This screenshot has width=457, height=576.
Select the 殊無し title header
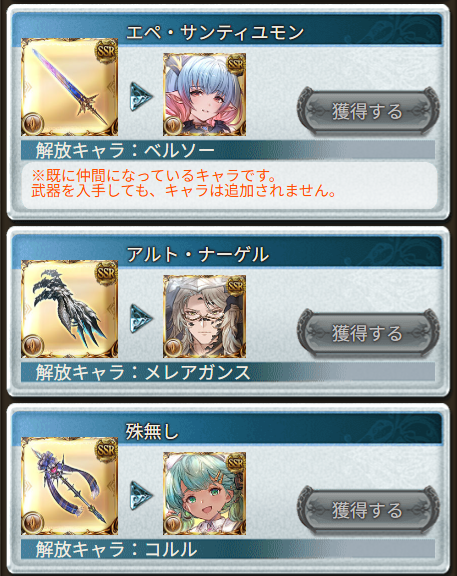click(152, 431)
